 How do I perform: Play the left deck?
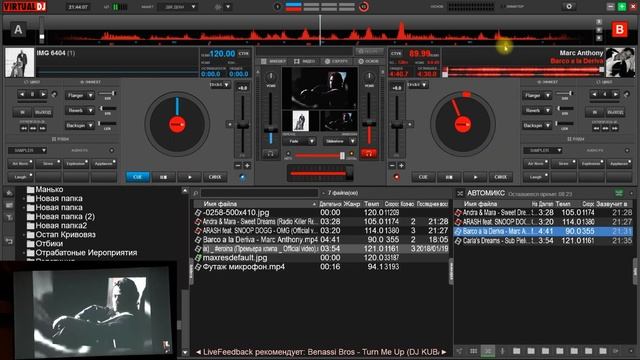(x=189, y=177)
